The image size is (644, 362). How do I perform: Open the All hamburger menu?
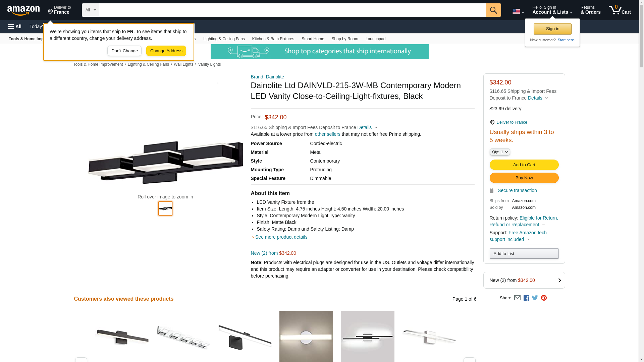tap(15, 26)
